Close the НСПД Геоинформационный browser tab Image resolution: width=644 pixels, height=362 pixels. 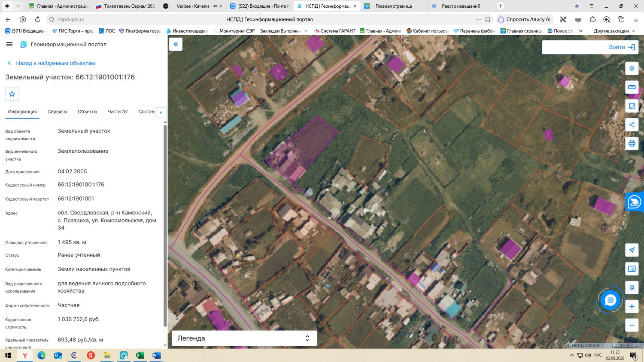tap(355, 6)
